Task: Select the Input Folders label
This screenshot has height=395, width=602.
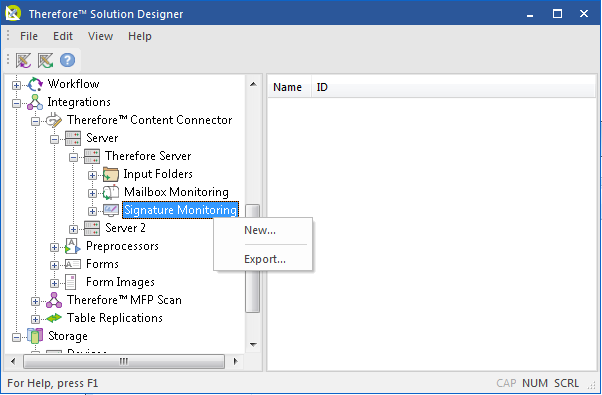Action: tap(158, 174)
